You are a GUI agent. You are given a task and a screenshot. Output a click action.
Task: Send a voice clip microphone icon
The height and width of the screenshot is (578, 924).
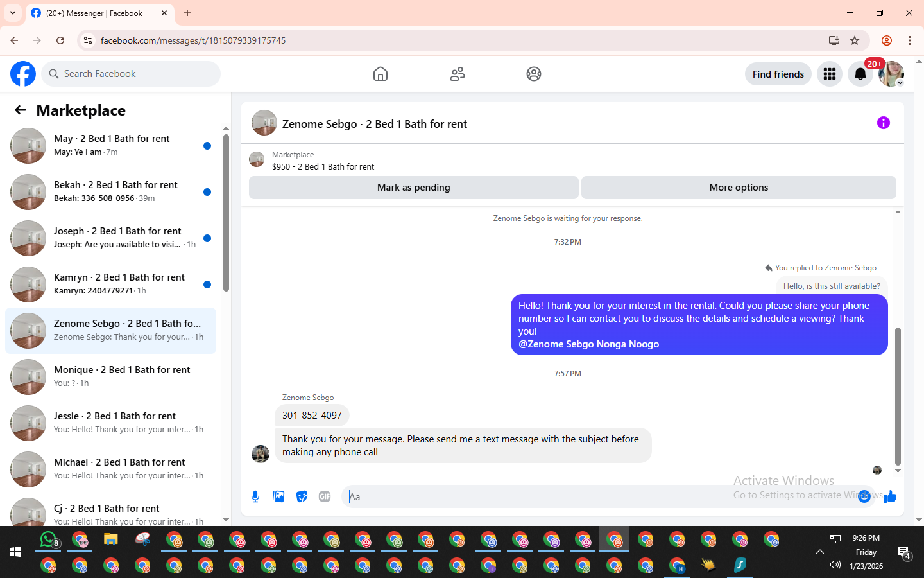(255, 496)
